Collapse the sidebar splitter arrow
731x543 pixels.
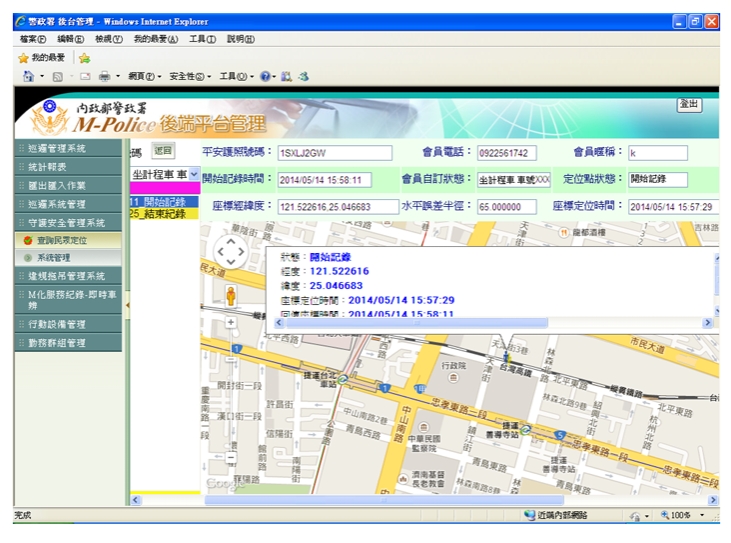pos(127,305)
